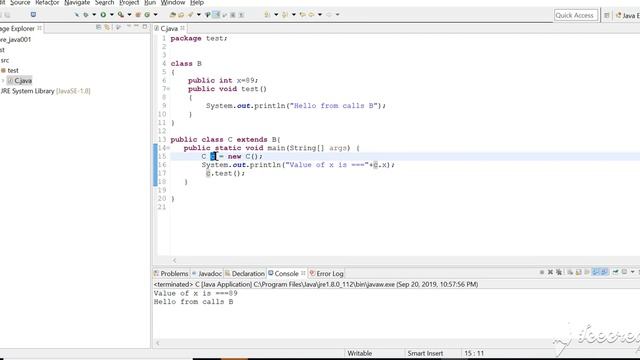Select the test package in Package Explorer
The image size is (640, 360).
click(10, 71)
